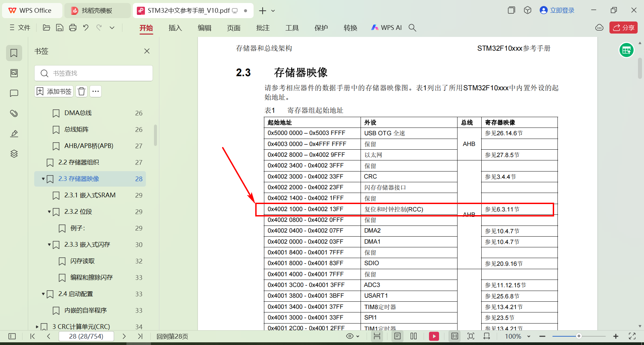Open the comments panel icon in sidebar

[x=14, y=93]
